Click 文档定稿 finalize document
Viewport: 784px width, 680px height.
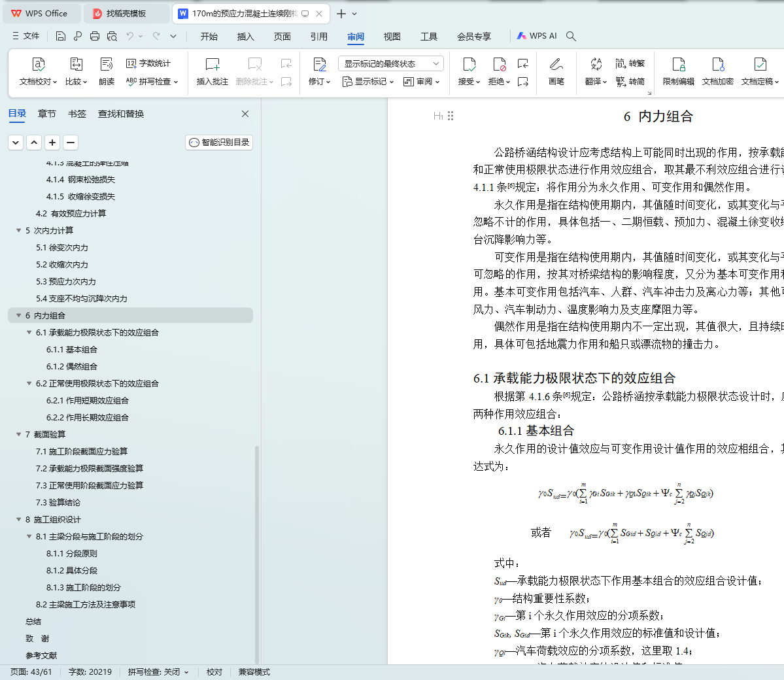click(x=760, y=71)
